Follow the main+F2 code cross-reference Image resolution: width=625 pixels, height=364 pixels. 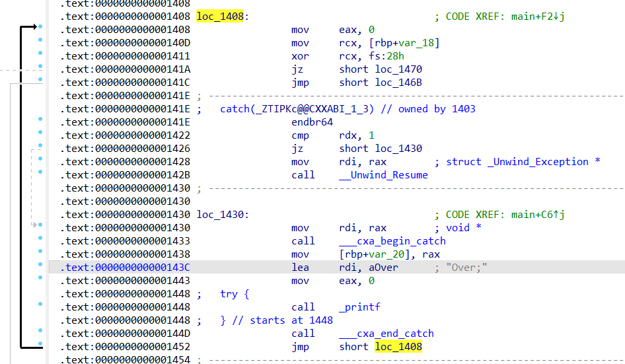pyautogui.click(x=538, y=17)
